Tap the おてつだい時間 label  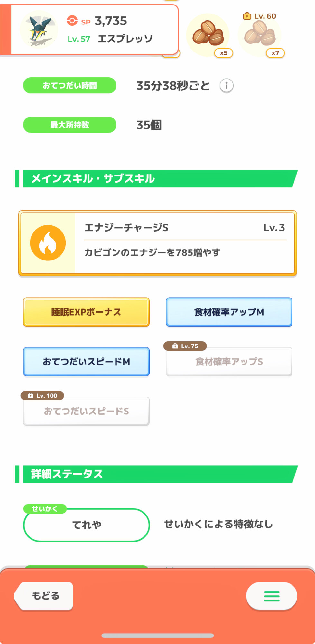pos(69,86)
